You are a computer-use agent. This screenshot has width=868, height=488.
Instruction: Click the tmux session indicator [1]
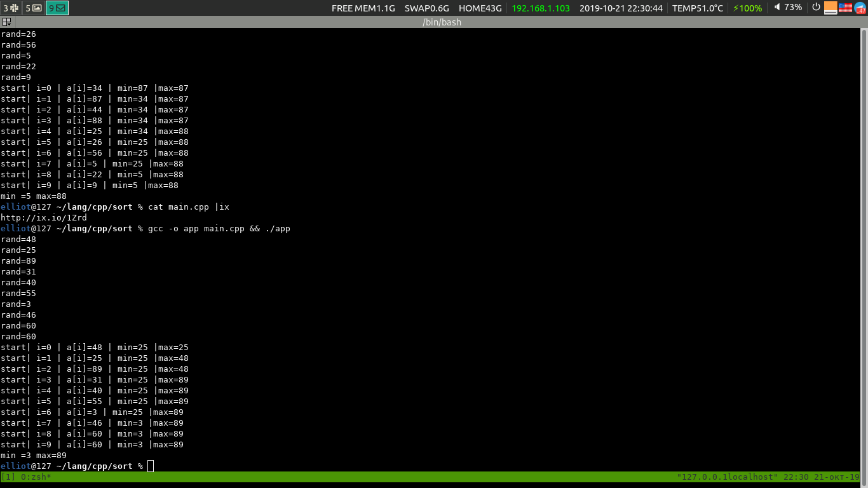pos(8,477)
